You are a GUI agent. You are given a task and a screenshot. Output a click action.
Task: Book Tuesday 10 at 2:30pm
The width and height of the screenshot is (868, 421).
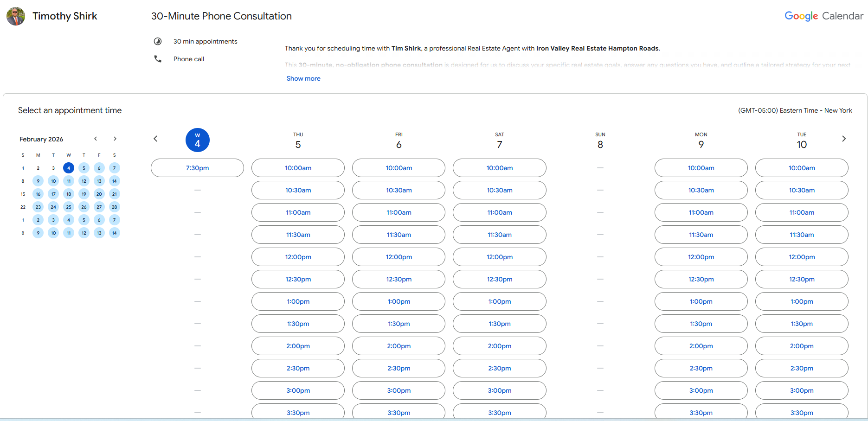pyautogui.click(x=802, y=368)
